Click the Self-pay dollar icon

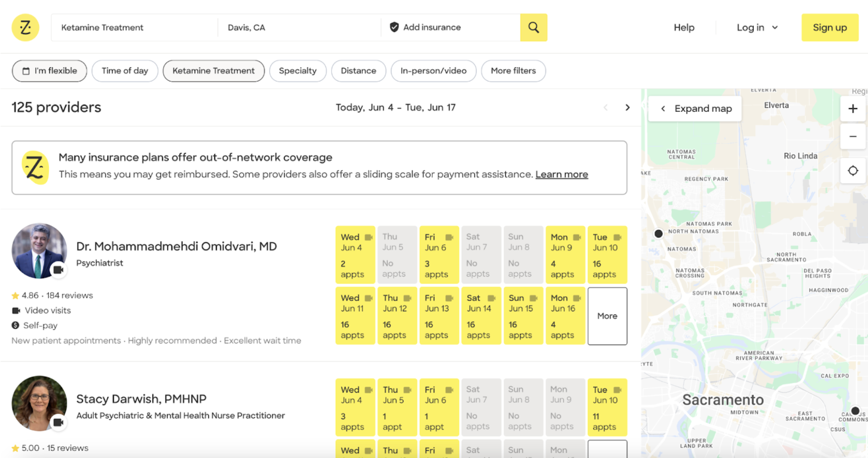click(x=16, y=325)
